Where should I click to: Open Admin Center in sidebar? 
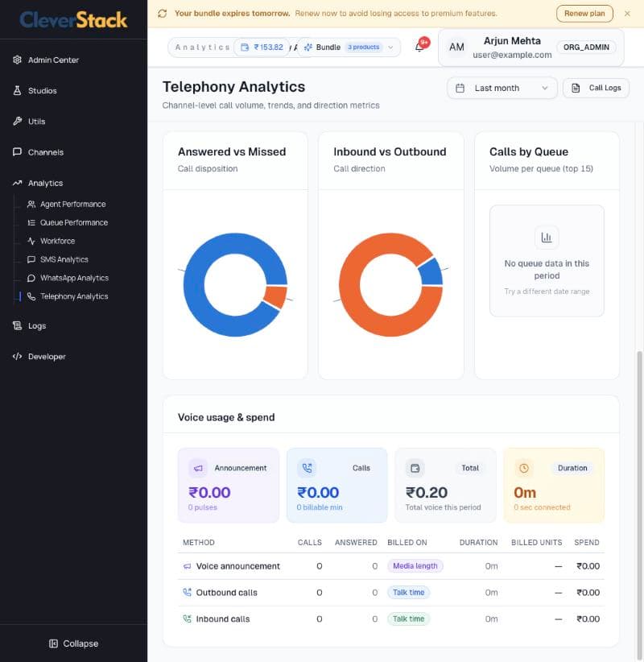coord(46,60)
